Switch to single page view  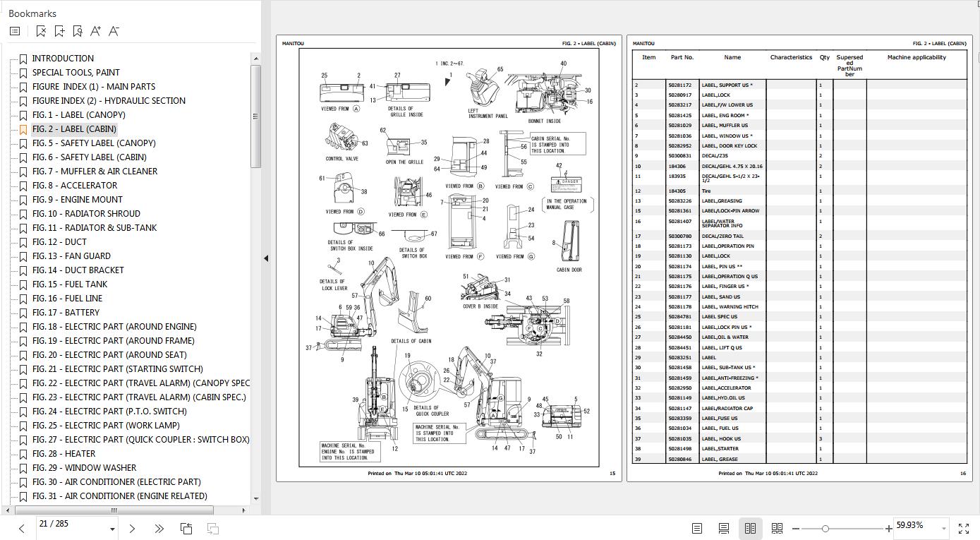[697, 528]
